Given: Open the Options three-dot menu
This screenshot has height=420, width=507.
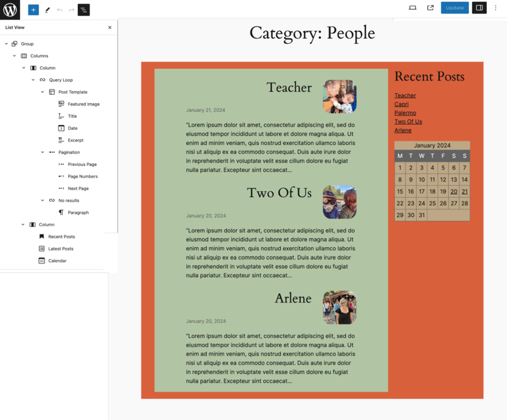Looking at the screenshot, I should [x=496, y=8].
